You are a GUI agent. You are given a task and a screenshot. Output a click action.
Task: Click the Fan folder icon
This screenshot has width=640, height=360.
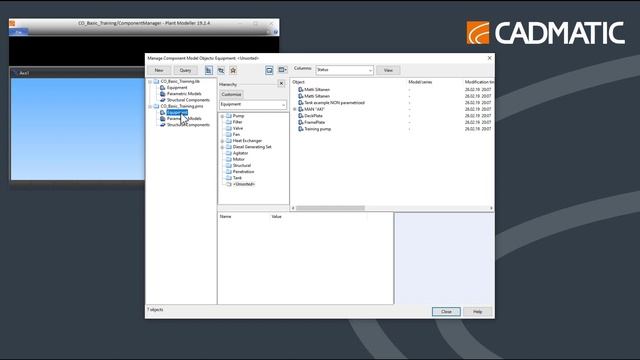pyautogui.click(x=229, y=134)
